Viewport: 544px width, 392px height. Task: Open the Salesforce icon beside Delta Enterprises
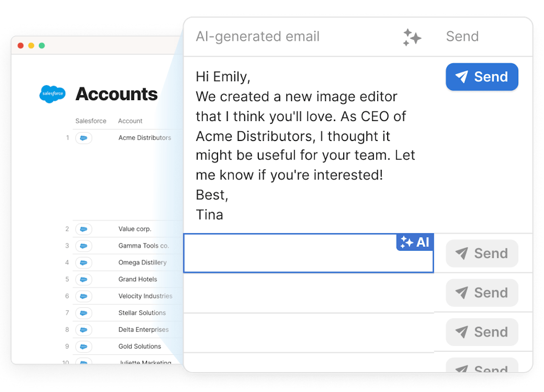coord(83,329)
